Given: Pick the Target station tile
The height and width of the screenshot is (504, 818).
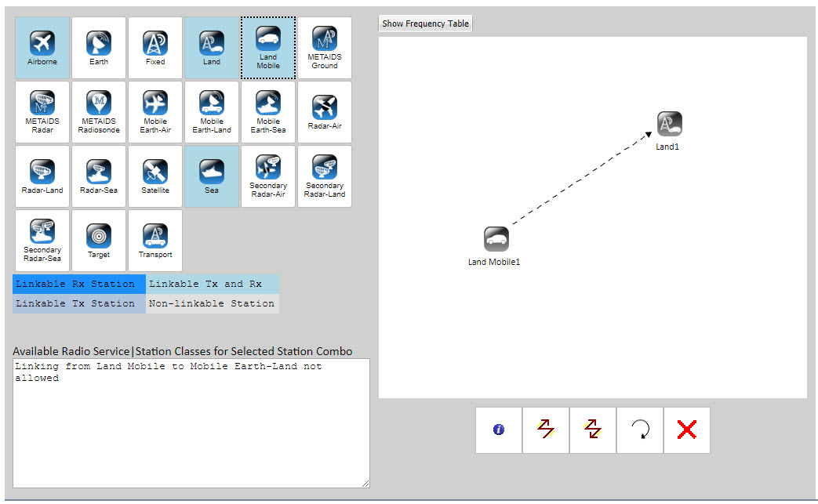Looking at the screenshot, I should pos(99,241).
